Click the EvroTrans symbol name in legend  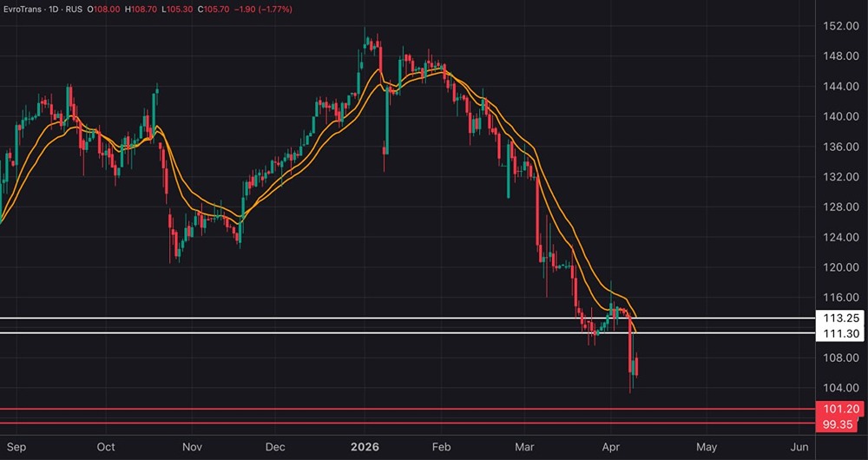[21, 10]
